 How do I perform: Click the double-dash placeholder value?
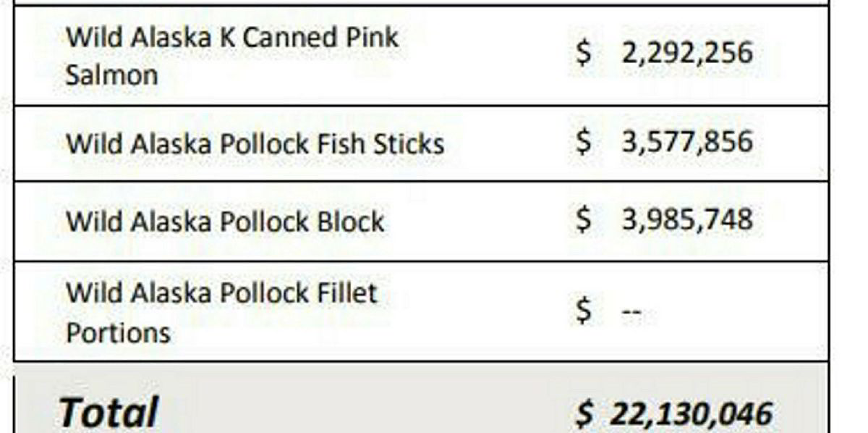631,314
